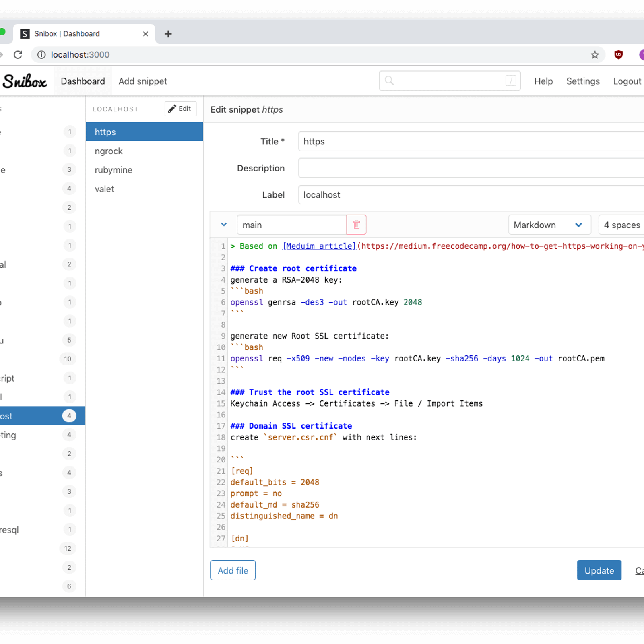Go to Add snippet page
The image size is (644, 644).
point(142,81)
